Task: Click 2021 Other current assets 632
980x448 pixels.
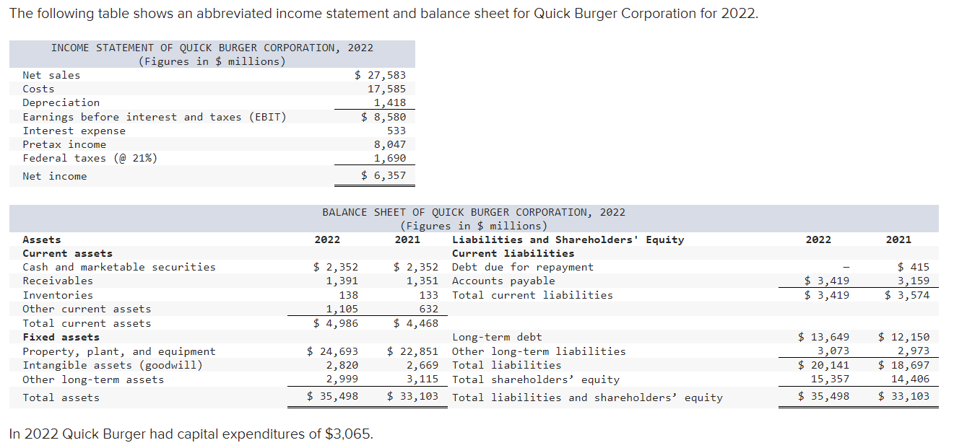Action: pos(429,309)
